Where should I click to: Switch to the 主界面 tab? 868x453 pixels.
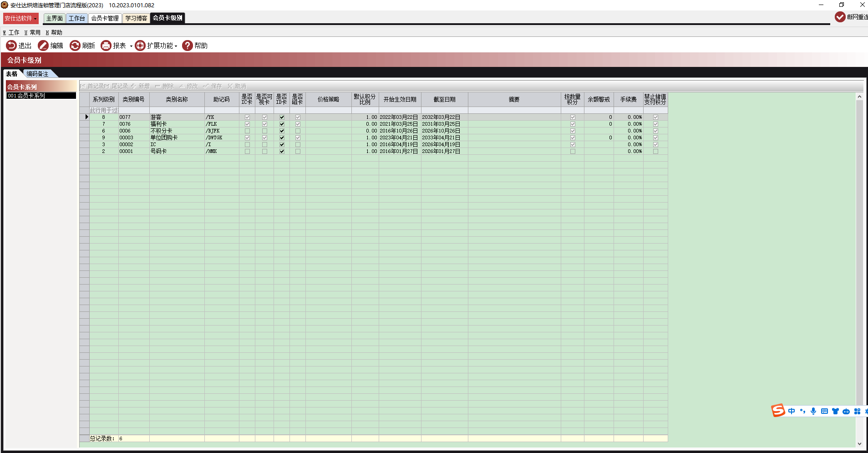[x=55, y=18]
